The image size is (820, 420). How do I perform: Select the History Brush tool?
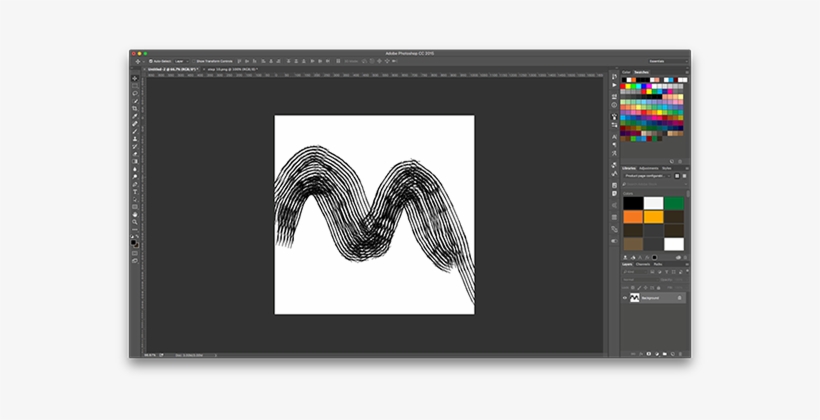pos(135,146)
